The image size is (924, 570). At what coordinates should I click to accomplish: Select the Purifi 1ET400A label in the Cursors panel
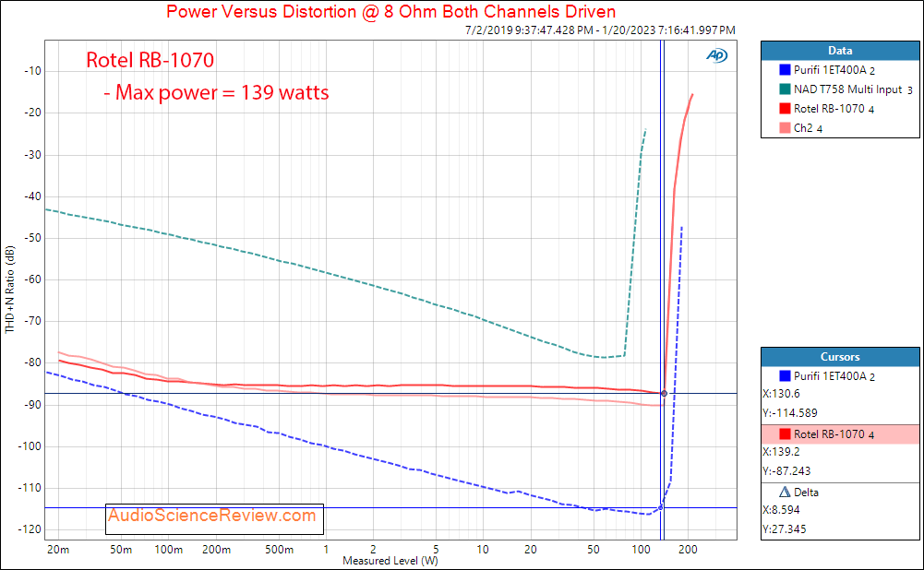point(834,376)
